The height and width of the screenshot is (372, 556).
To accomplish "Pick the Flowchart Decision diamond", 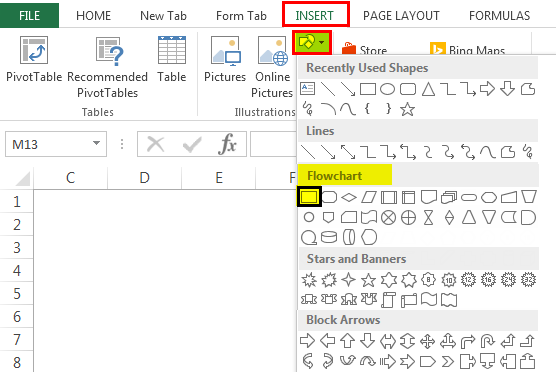I will [x=349, y=197].
